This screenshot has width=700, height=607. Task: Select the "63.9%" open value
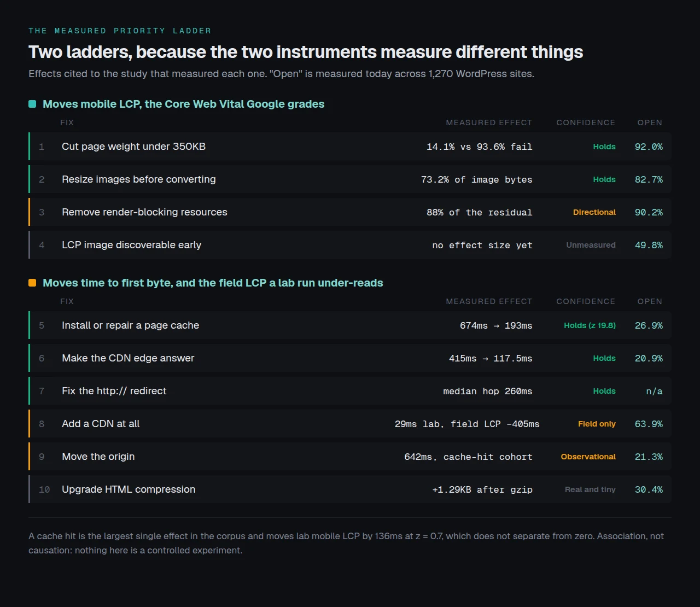(649, 424)
